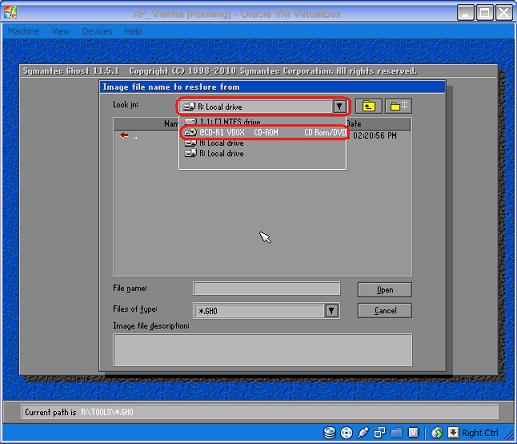Maximize the VirtualBox window
The image size is (517, 444).
click(485, 13)
